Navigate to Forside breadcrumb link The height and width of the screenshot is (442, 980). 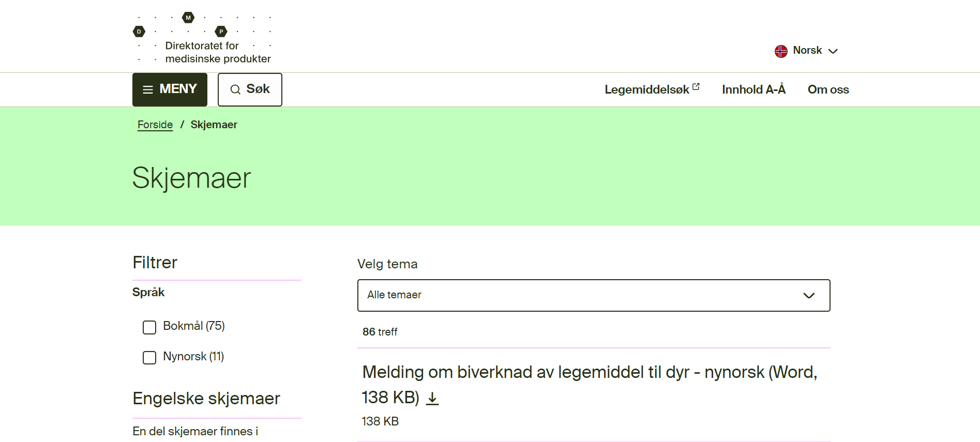coord(155,125)
